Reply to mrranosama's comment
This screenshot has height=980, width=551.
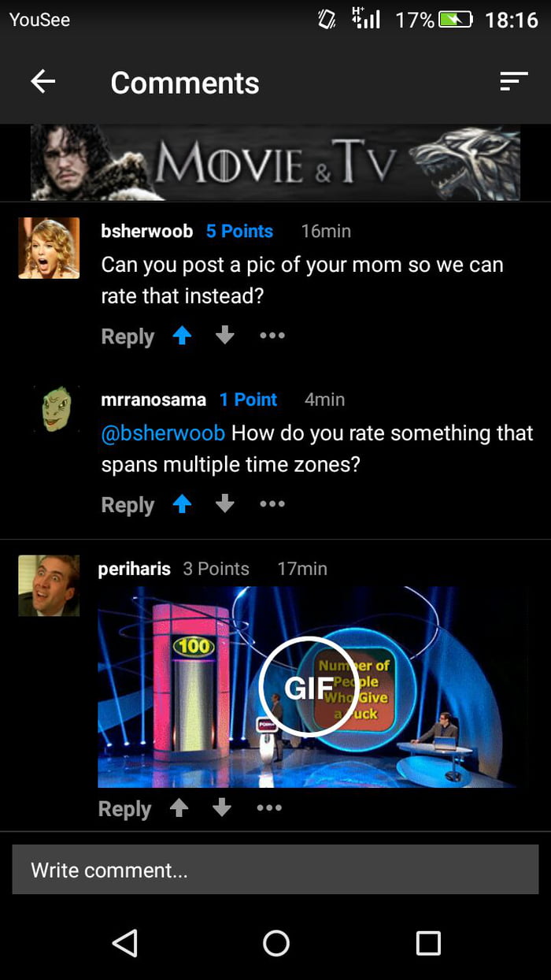(x=127, y=504)
